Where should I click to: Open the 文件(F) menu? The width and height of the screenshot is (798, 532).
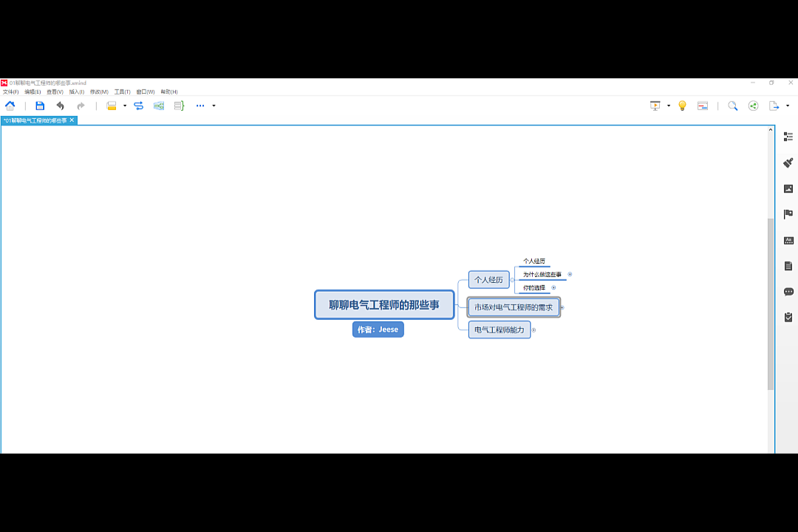point(10,92)
